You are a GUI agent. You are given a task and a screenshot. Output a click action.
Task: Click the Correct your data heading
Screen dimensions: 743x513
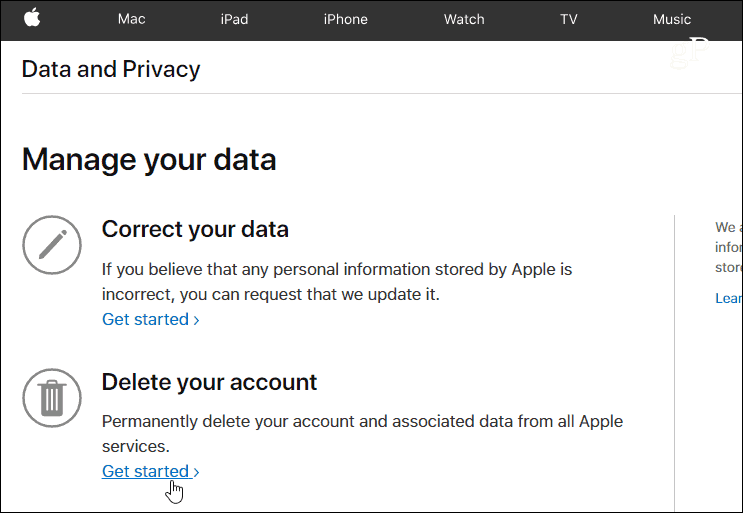pos(195,229)
